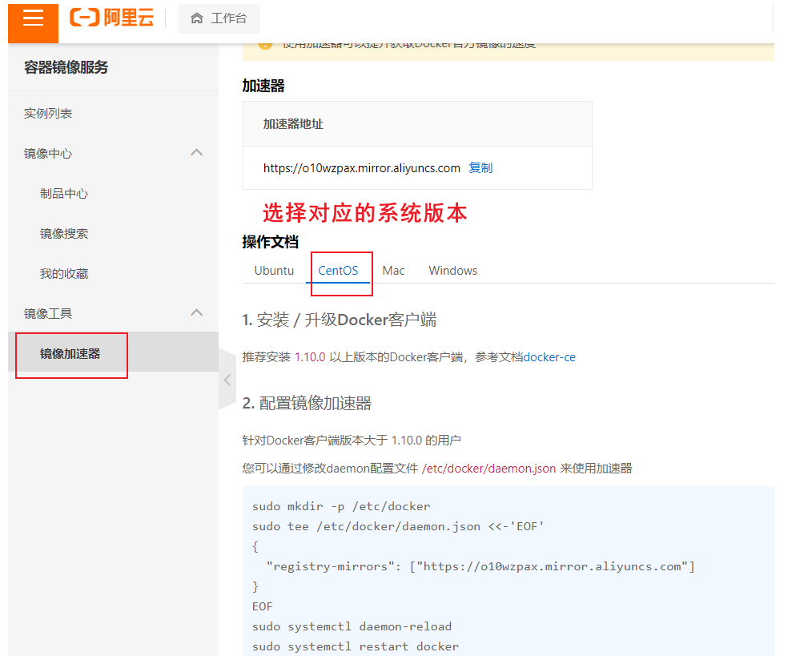Switch to the Windows tab
The image size is (812, 656).
pyautogui.click(x=452, y=271)
